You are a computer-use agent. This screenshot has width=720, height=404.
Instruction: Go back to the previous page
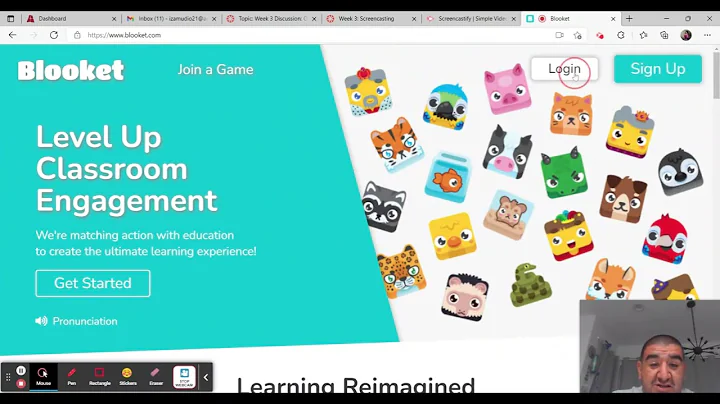tap(12, 35)
